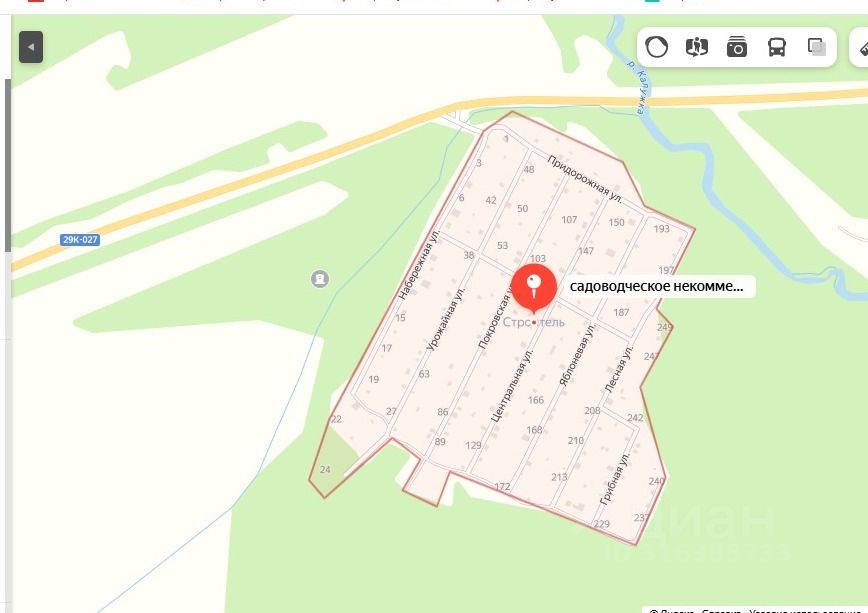This screenshot has width=868, height=613.
Task: Click house number 193 on map
Action: click(662, 229)
